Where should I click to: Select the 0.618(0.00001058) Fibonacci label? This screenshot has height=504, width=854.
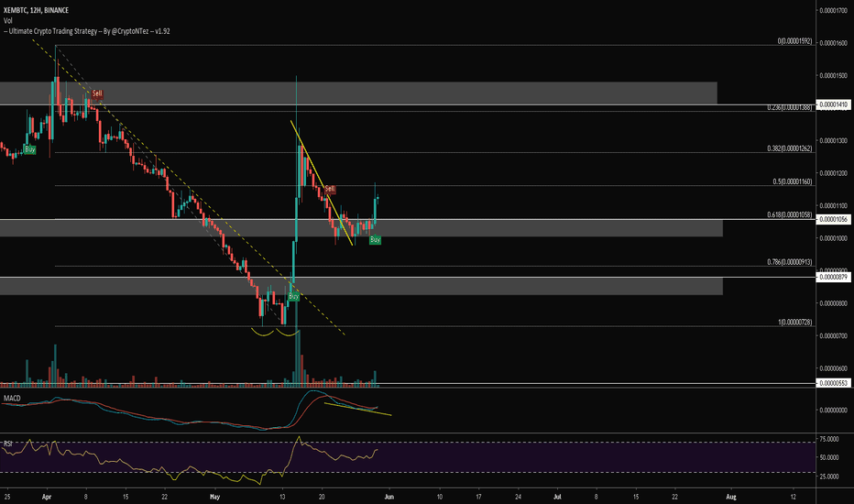click(x=790, y=214)
